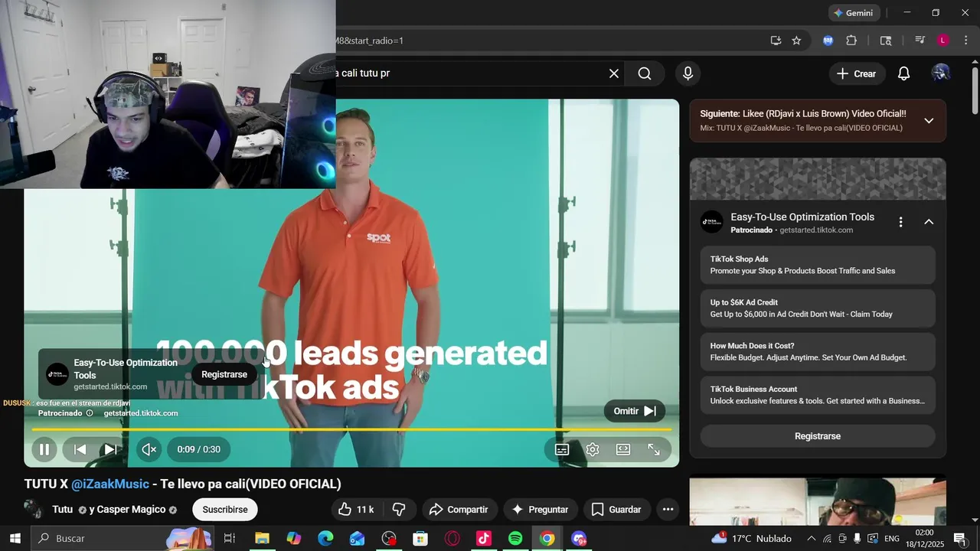Open Task View on the taskbar
The width and height of the screenshot is (980, 551).
click(229, 539)
